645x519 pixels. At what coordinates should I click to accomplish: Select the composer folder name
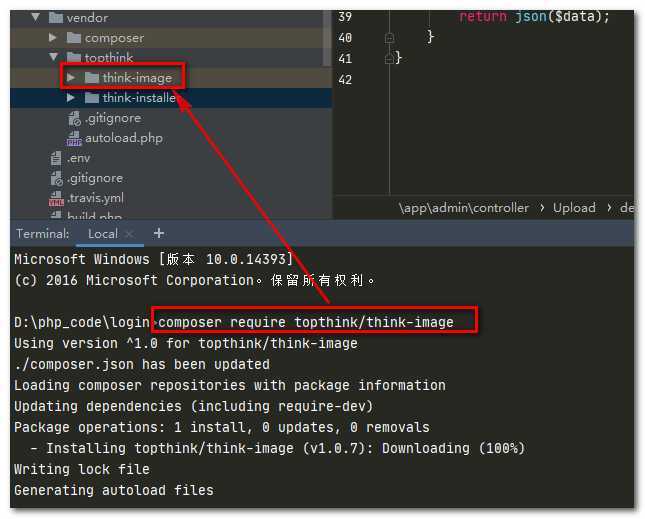pyautogui.click(x=114, y=38)
